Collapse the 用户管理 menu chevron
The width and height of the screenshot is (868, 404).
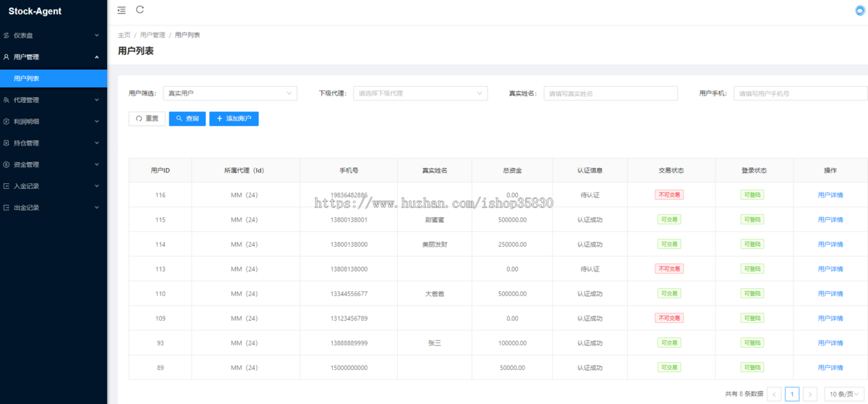click(97, 56)
